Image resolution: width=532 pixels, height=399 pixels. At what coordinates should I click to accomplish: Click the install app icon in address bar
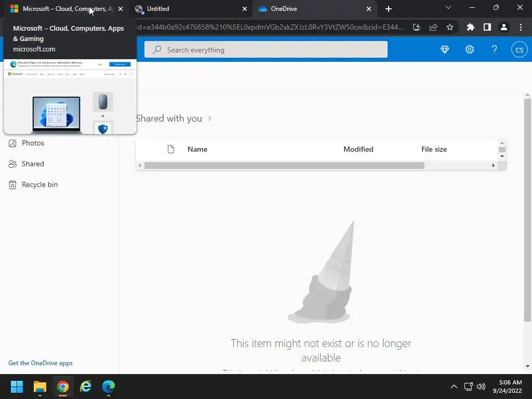click(417, 27)
